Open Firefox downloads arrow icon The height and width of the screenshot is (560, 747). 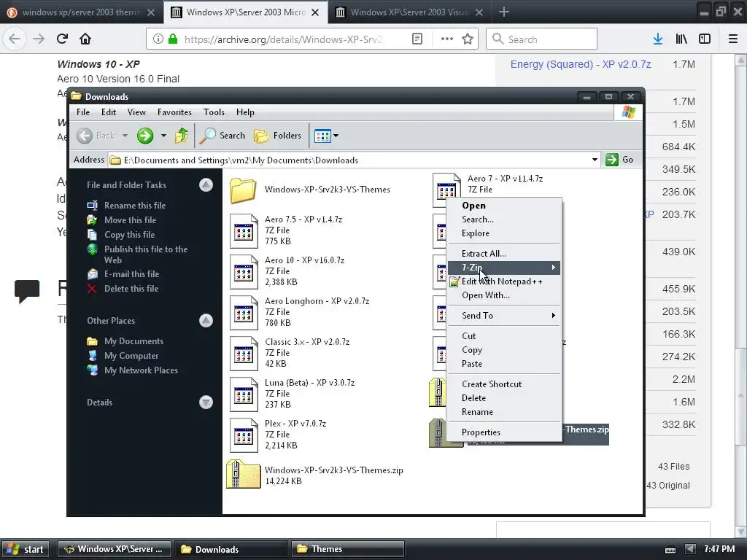coord(658,39)
